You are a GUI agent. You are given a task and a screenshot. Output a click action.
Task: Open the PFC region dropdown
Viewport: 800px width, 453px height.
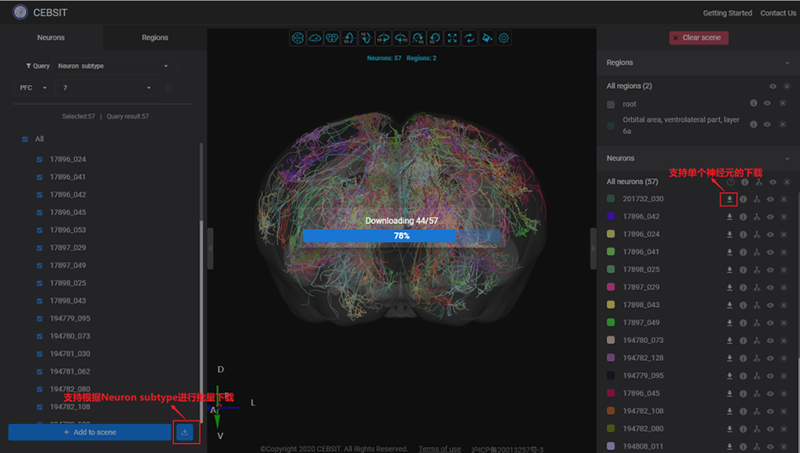[33, 88]
